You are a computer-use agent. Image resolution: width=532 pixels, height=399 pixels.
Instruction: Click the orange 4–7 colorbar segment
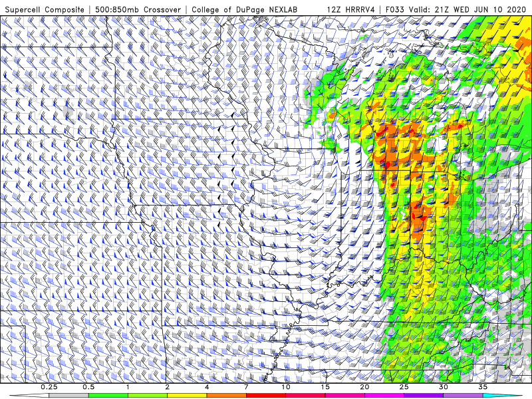point(226,396)
